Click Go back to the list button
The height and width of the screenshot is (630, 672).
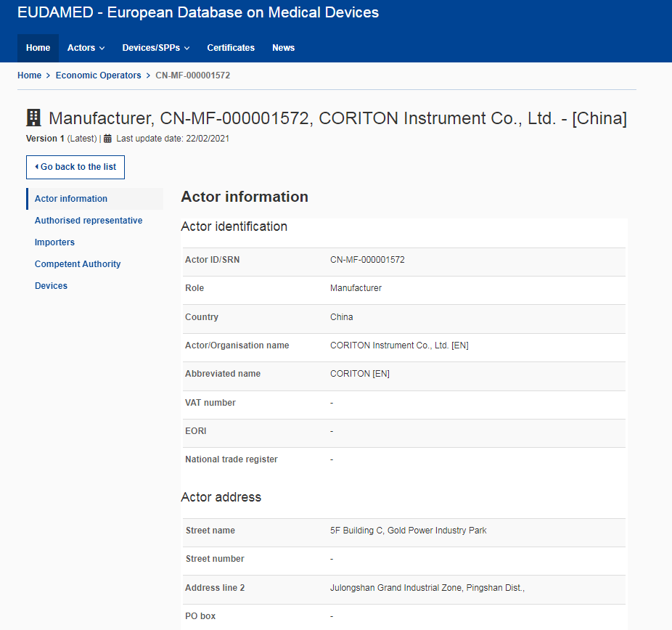[75, 167]
